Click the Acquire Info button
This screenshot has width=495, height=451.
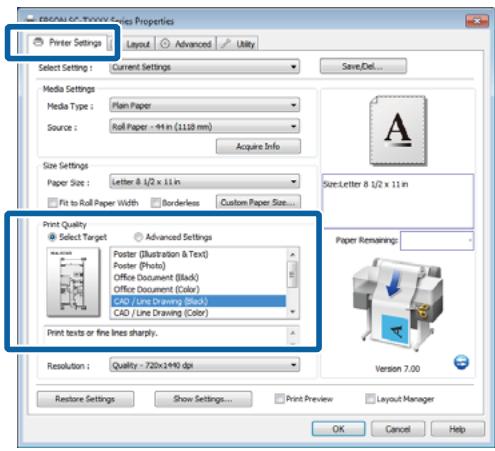tap(258, 146)
